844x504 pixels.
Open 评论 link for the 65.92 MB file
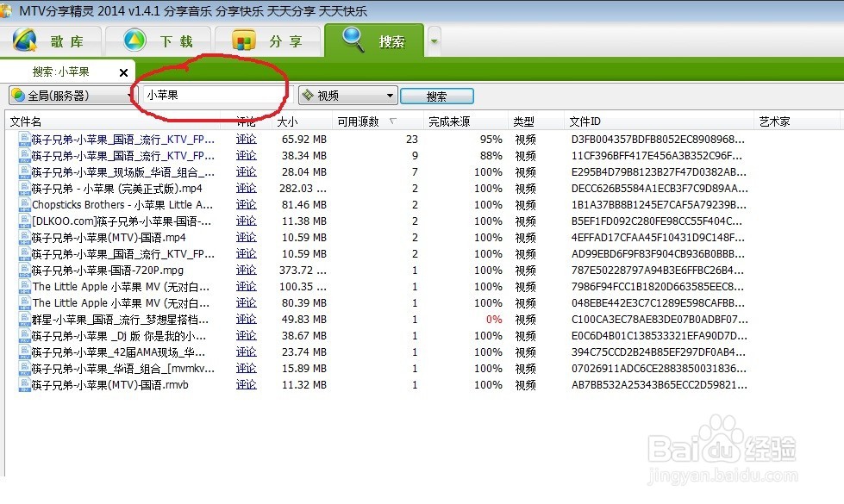[x=246, y=140]
